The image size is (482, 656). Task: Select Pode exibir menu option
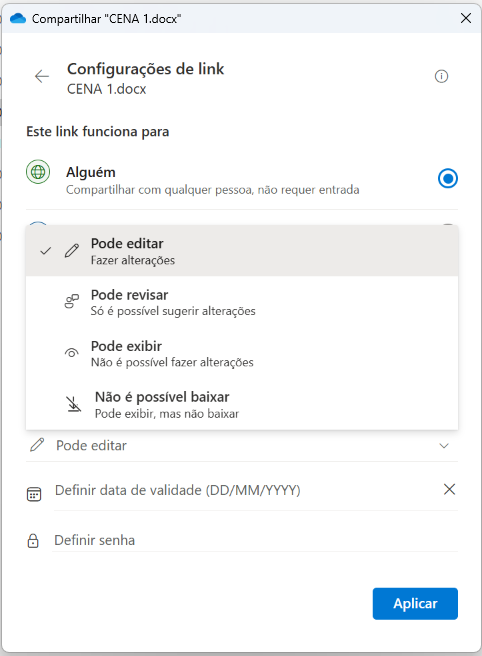(x=242, y=353)
